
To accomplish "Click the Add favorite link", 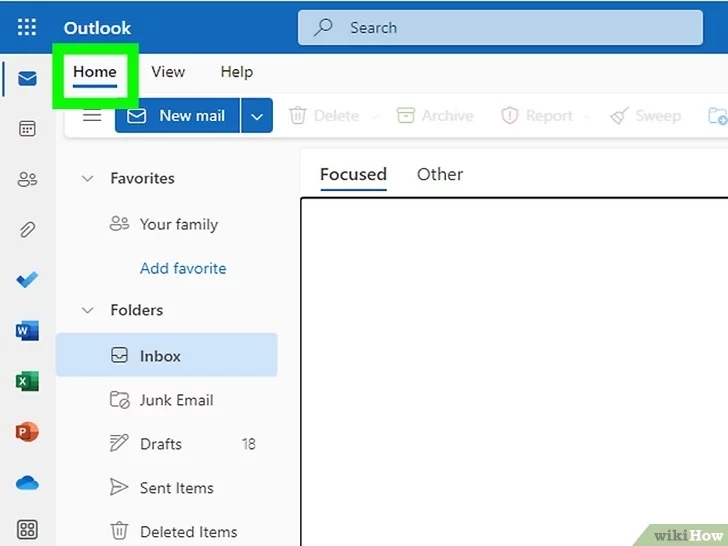I will (x=183, y=268).
